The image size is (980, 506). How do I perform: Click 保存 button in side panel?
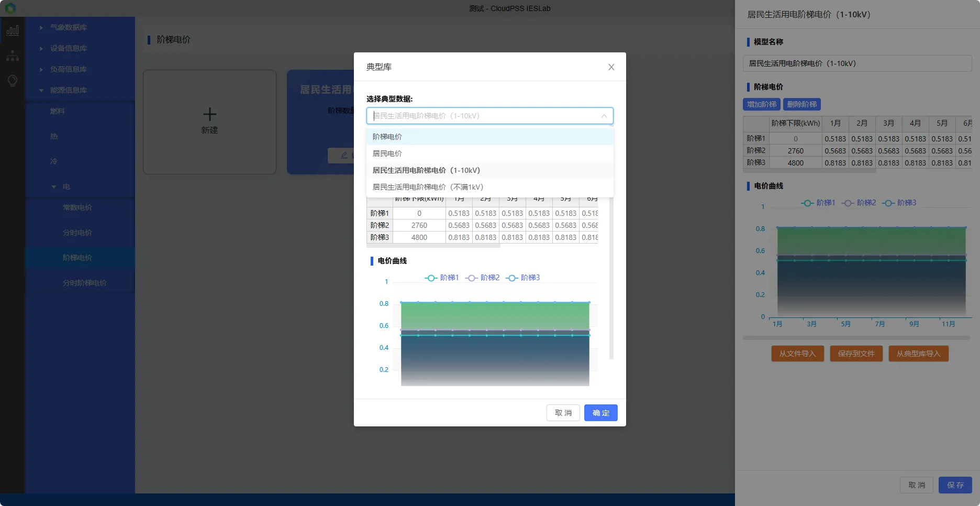[x=955, y=485]
